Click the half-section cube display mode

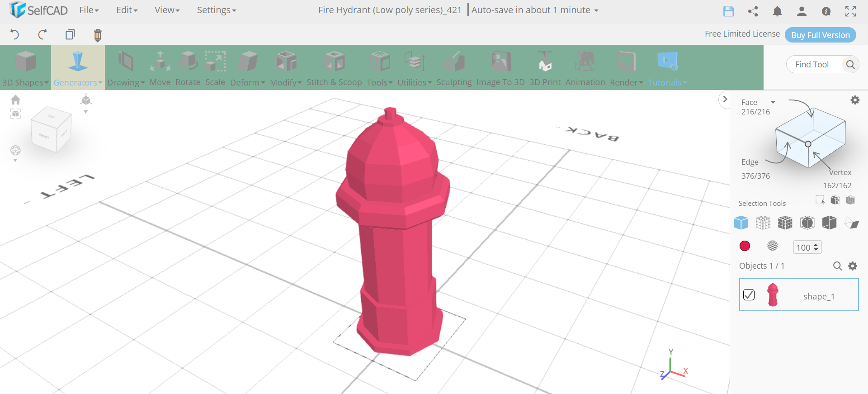pyautogui.click(x=830, y=223)
